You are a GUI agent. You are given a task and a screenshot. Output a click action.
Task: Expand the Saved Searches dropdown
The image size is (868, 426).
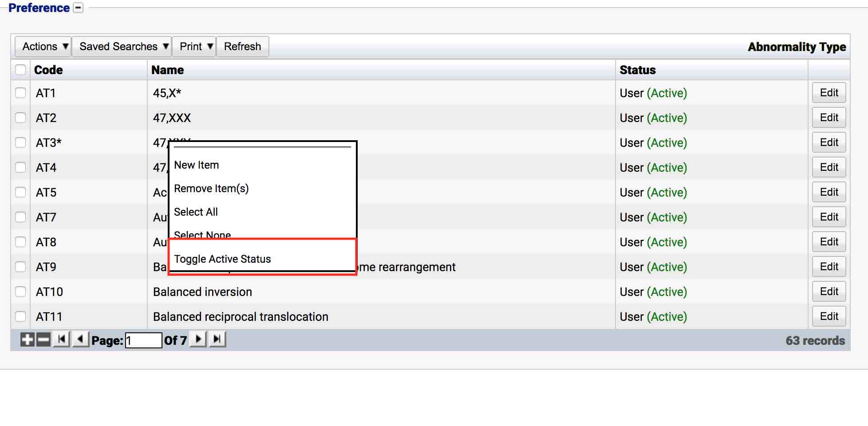(x=122, y=47)
